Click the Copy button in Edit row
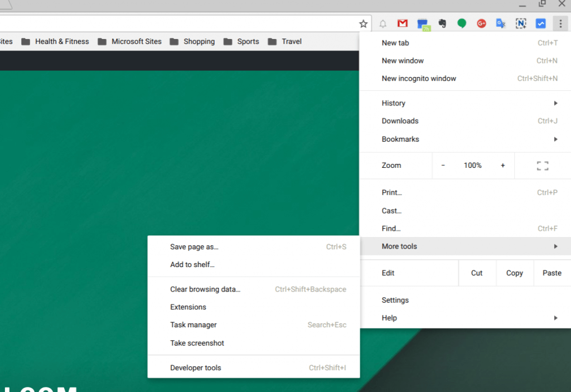Screen dimensions: 571x392 click(515, 273)
